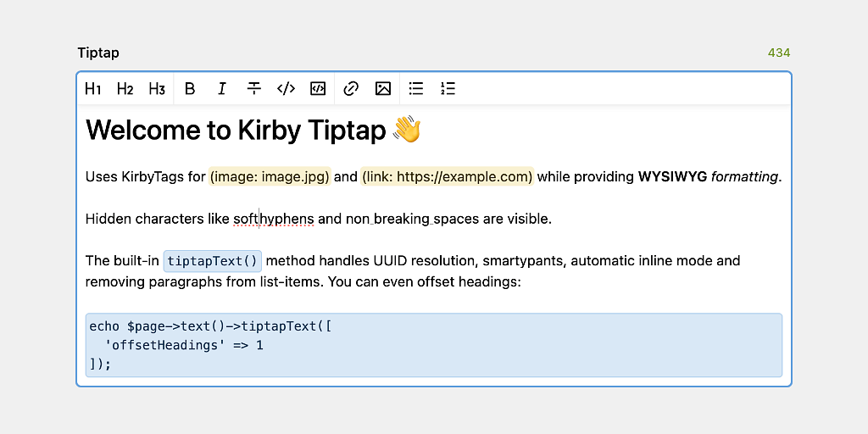The height and width of the screenshot is (434, 868).
Task: Click the italic word formatting
Action: click(x=744, y=176)
